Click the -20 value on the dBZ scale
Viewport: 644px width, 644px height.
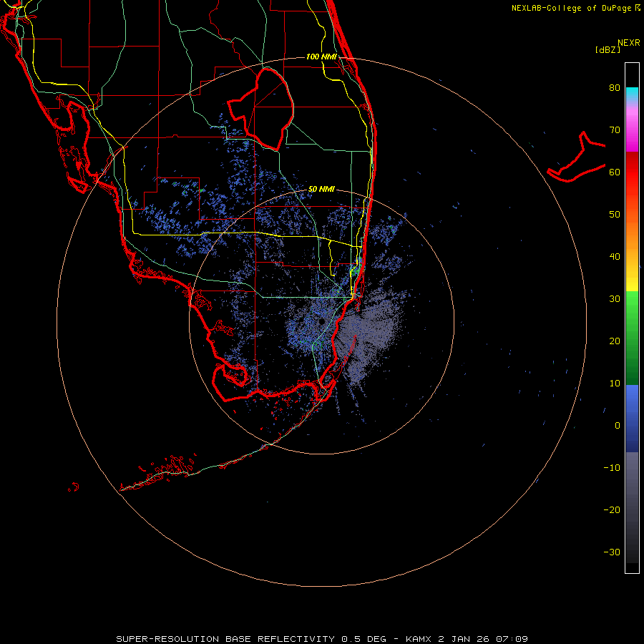click(x=612, y=510)
